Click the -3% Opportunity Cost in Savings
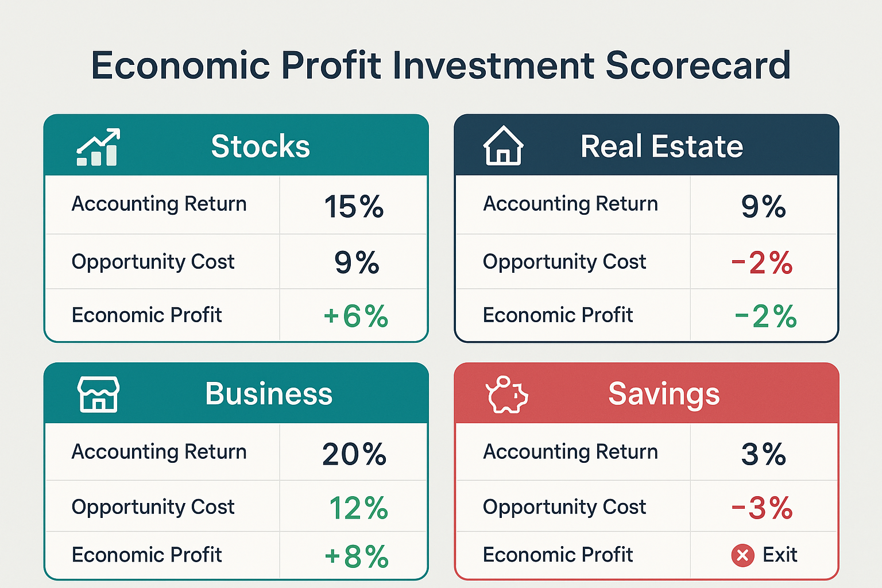The height and width of the screenshot is (588, 882). pos(762,508)
